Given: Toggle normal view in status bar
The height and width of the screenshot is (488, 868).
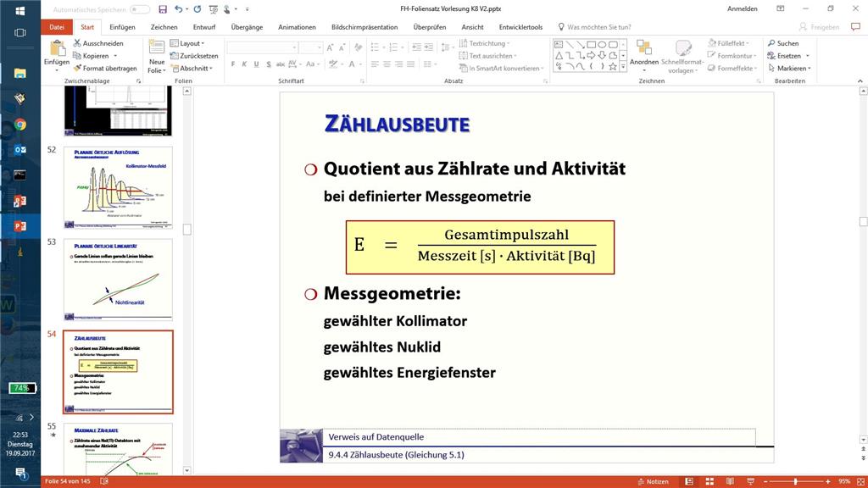Looking at the screenshot, I should coord(689,481).
